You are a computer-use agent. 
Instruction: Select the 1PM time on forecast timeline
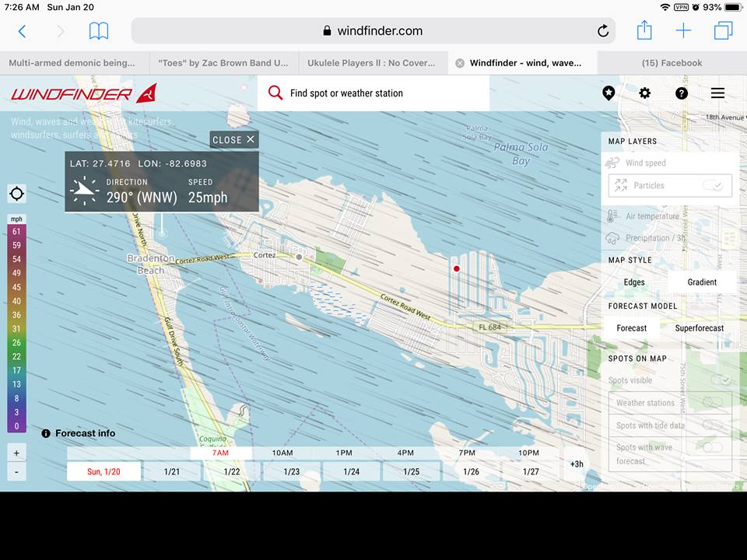tap(343, 453)
